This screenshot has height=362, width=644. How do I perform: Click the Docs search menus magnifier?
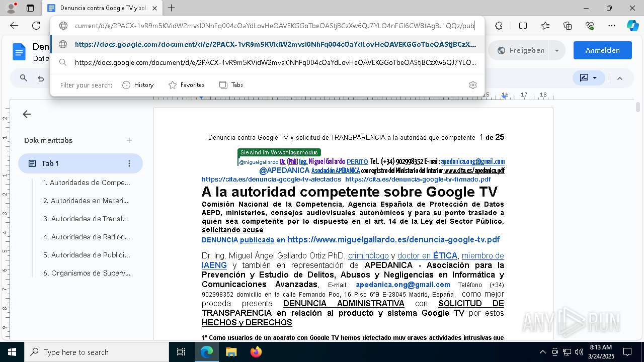pyautogui.click(x=24, y=78)
